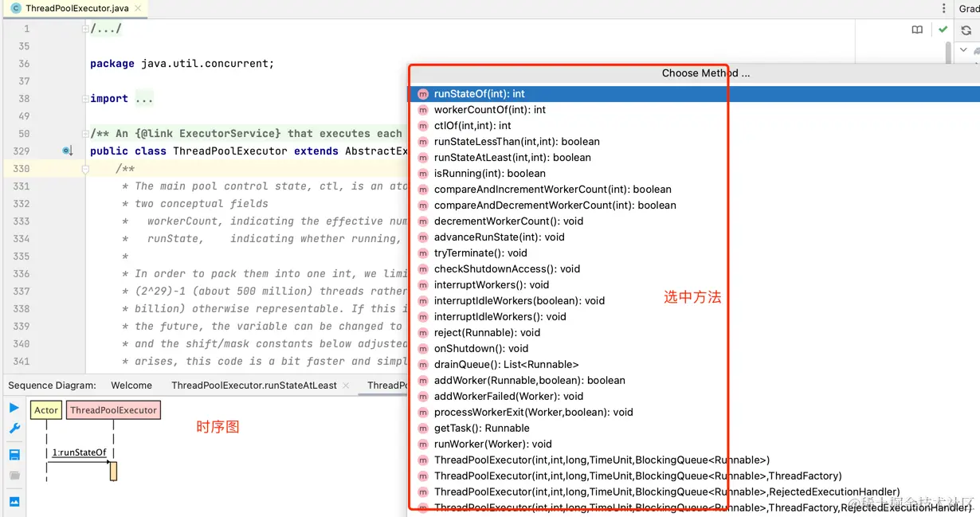The width and height of the screenshot is (980, 517).
Task: Select interruptIdleWorkers(): void without parameters
Action: (x=695, y=317)
